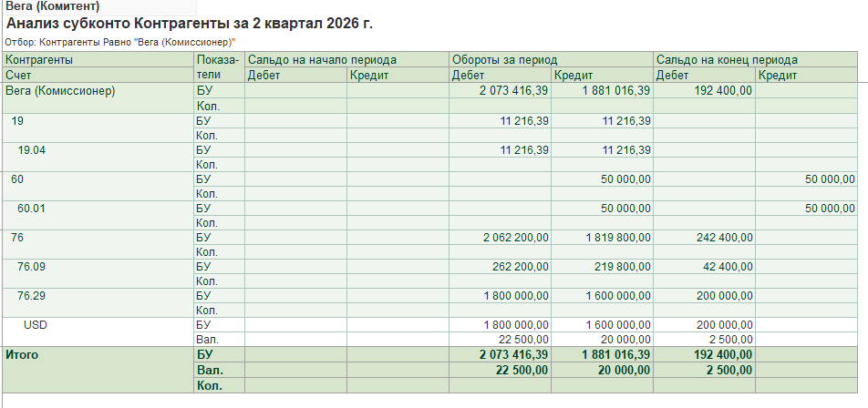Open debit turnover 2 073 416,39 in Вега (Комиссионер) row

[514, 91]
